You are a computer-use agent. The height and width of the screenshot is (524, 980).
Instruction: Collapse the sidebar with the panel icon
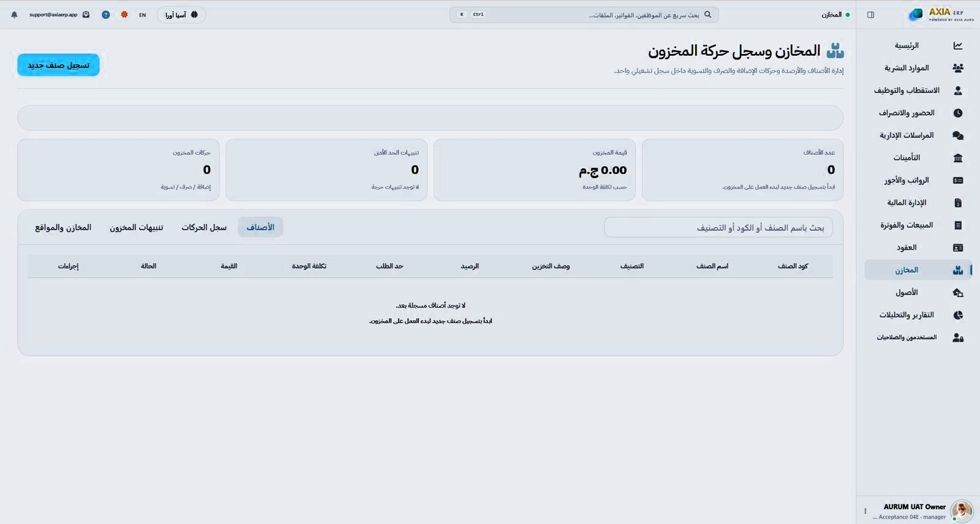(870, 15)
